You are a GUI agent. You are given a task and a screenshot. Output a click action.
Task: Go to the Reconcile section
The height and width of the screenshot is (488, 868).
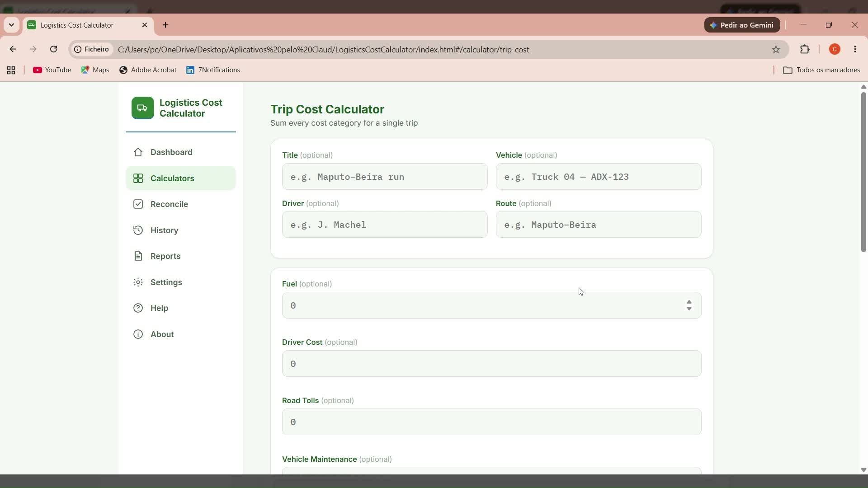pos(180,204)
